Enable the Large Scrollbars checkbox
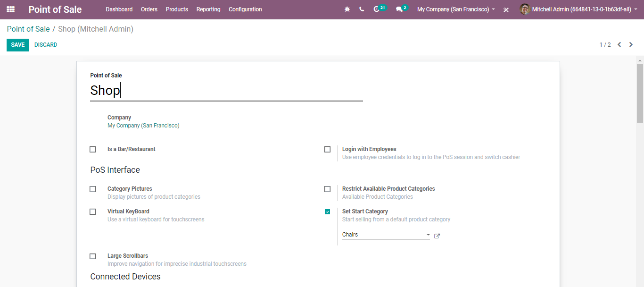The width and height of the screenshot is (644, 287). (93, 256)
